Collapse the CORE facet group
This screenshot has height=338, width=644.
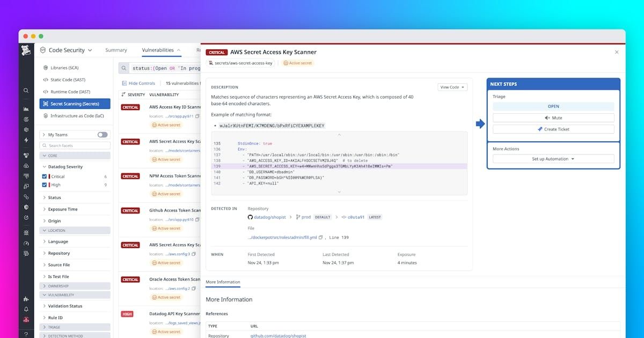click(75, 156)
